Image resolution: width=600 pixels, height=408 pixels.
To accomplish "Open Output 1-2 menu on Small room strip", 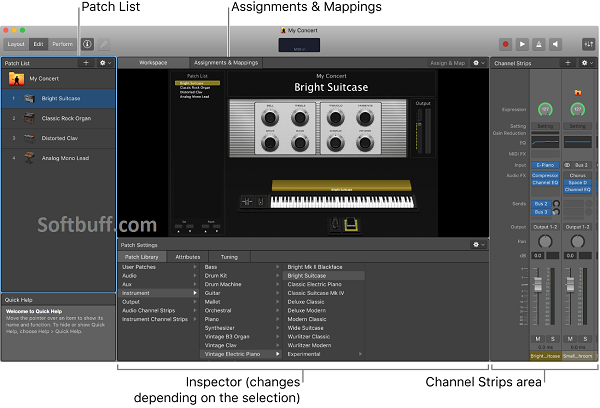I will (x=578, y=227).
